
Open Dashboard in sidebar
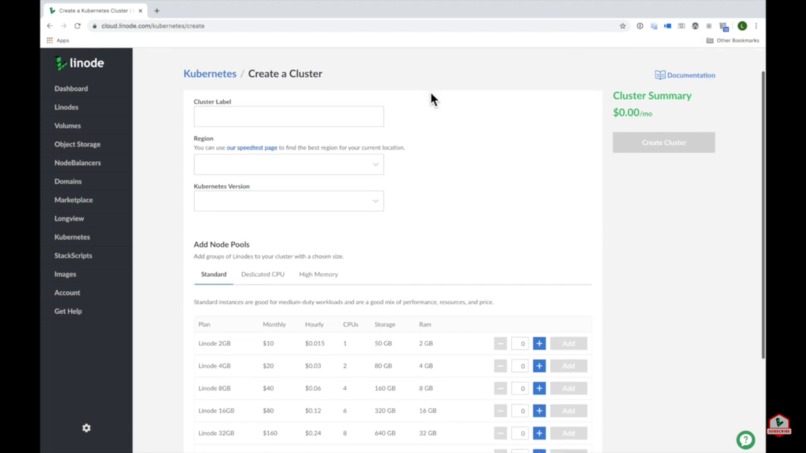(71, 88)
